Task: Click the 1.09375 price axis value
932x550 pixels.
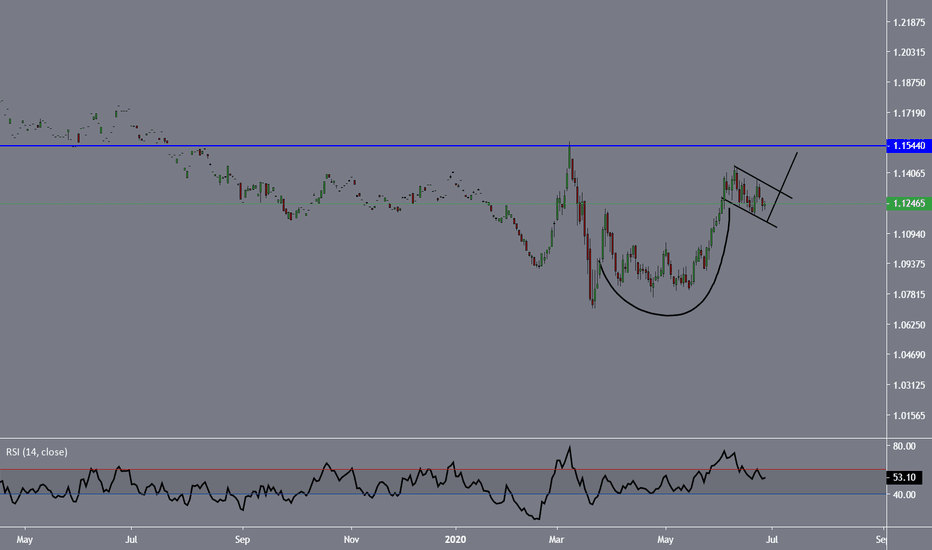Action: [909, 264]
